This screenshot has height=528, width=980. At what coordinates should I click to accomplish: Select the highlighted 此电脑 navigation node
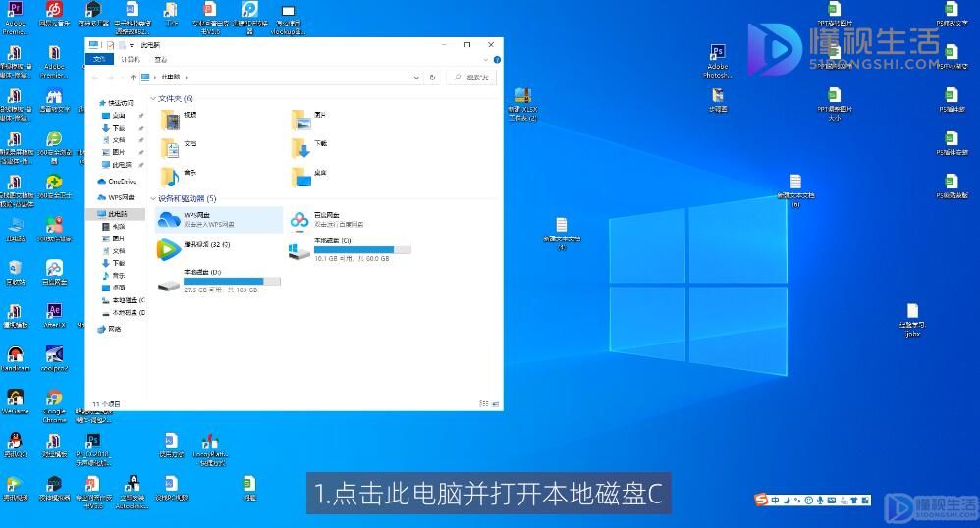click(x=116, y=214)
